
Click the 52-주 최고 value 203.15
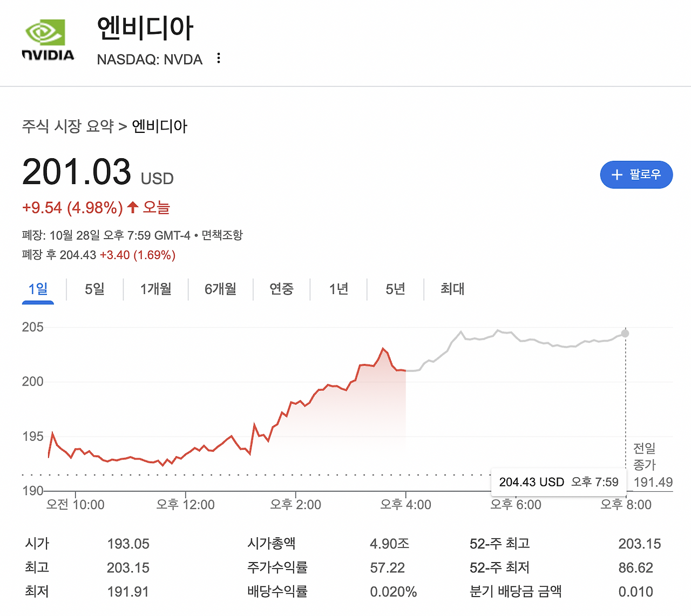pos(640,544)
